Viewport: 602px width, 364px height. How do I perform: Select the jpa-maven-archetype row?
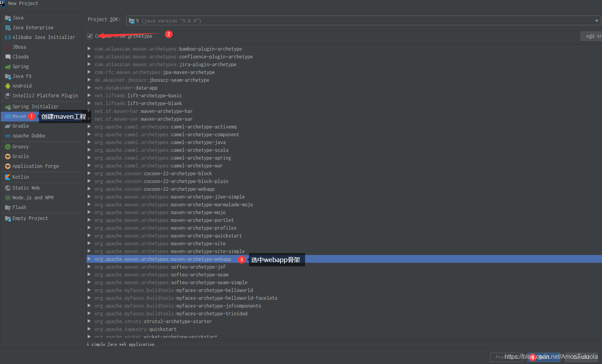(344, 72)
